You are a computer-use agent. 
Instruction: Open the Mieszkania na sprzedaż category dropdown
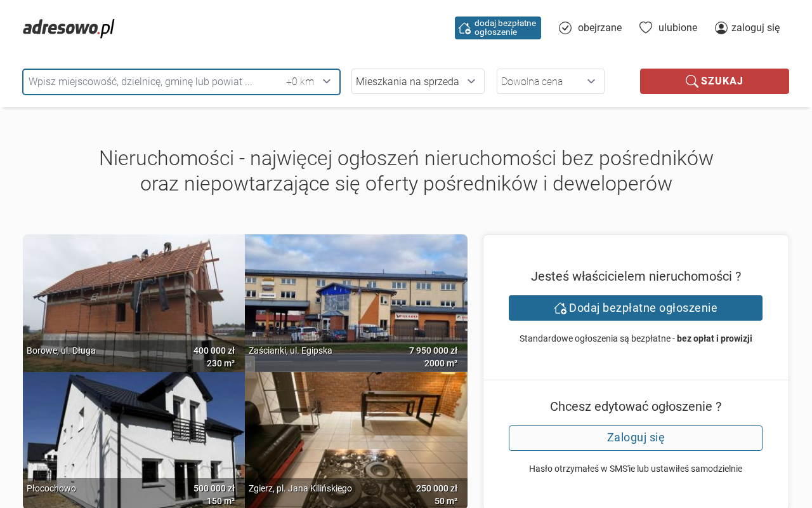coord(417,81)
